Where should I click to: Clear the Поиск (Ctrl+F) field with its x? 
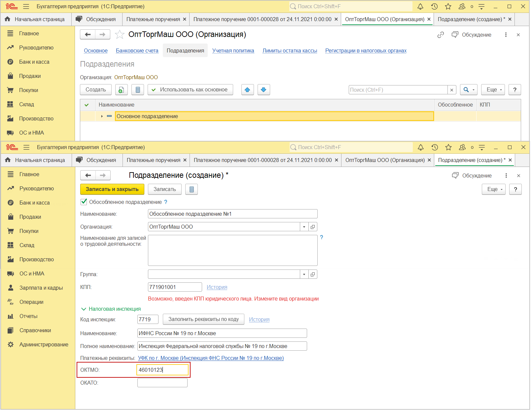(x=452, y=90)
